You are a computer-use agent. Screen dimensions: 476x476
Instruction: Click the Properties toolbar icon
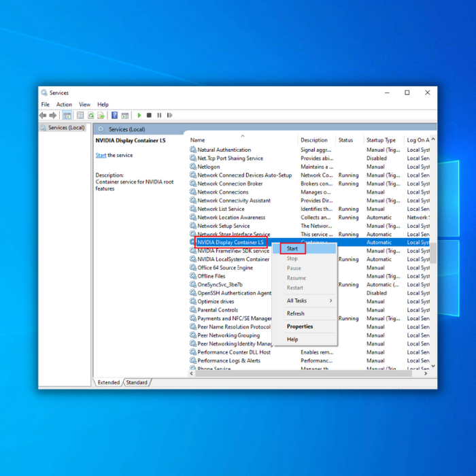[80, 116]
